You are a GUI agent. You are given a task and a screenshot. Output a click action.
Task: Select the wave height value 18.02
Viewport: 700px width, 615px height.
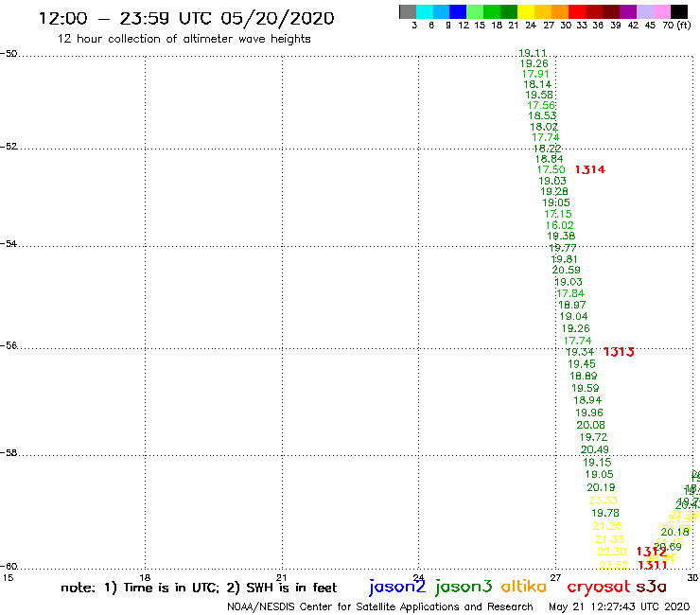click(x=544, y=127)
